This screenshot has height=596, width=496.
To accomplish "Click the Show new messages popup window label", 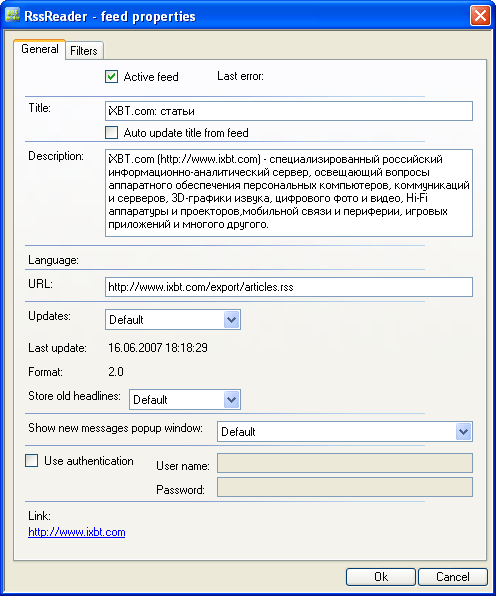I will [116, 428].
